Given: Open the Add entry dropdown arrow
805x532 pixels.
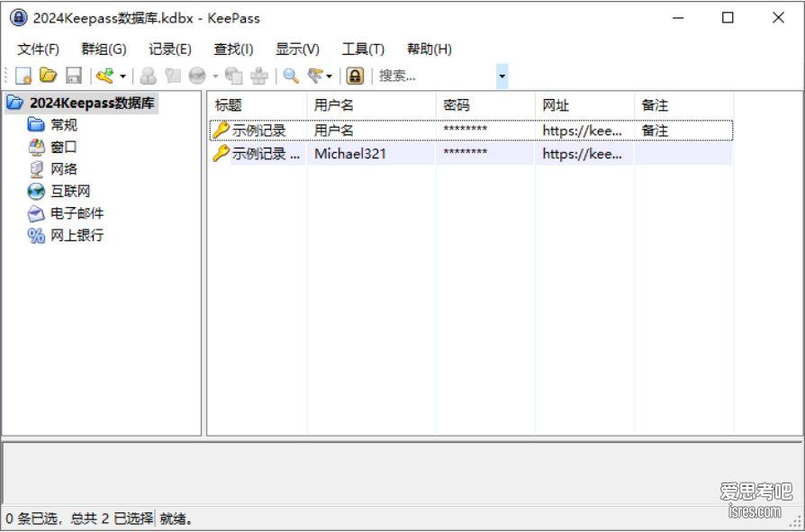Looking at the screenshot, I should (x=122, y=77).
